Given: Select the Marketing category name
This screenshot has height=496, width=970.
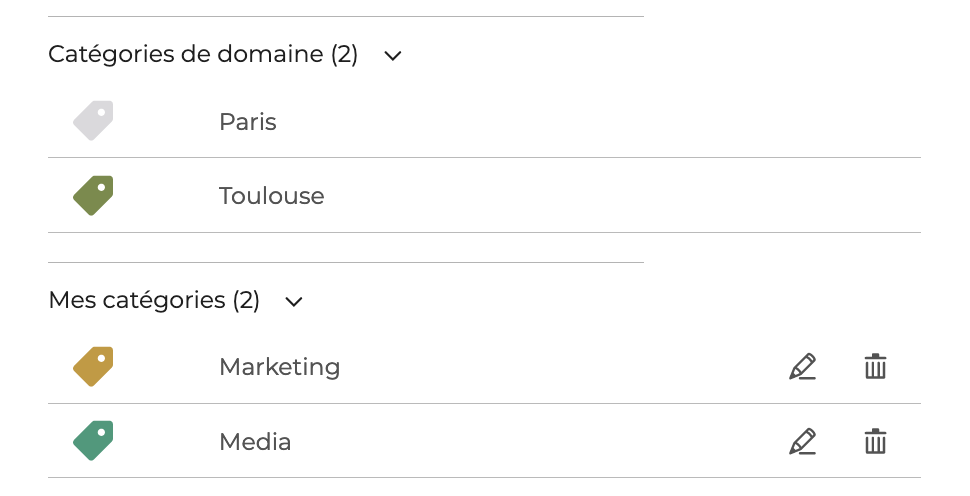Looking at the screenshot, I should (280, 367).
